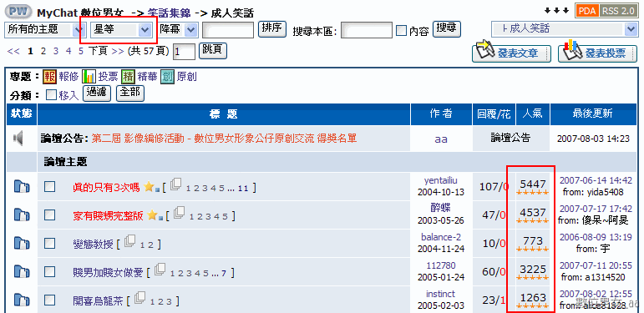
Task: Check the box for 變態教授
Action: click(x=49, y=244)
